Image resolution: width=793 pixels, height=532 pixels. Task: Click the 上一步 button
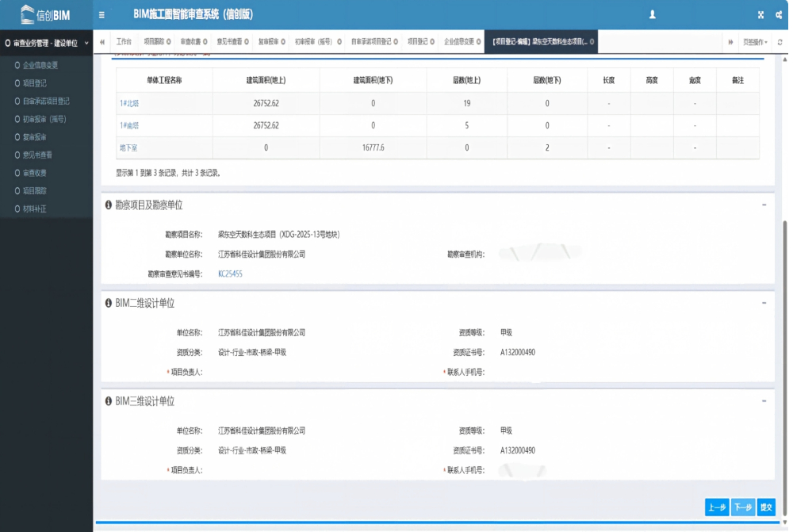tap(717, 507)
